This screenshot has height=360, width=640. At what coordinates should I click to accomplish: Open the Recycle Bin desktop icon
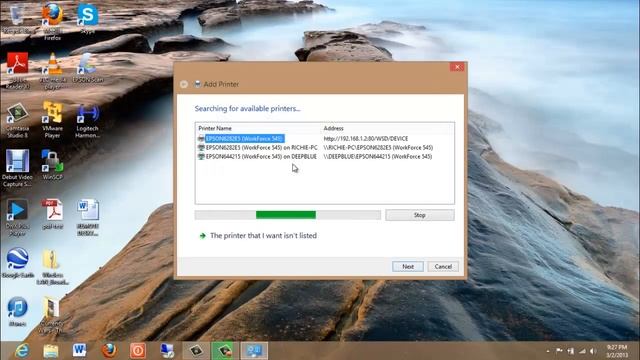[x=17, y=18]
